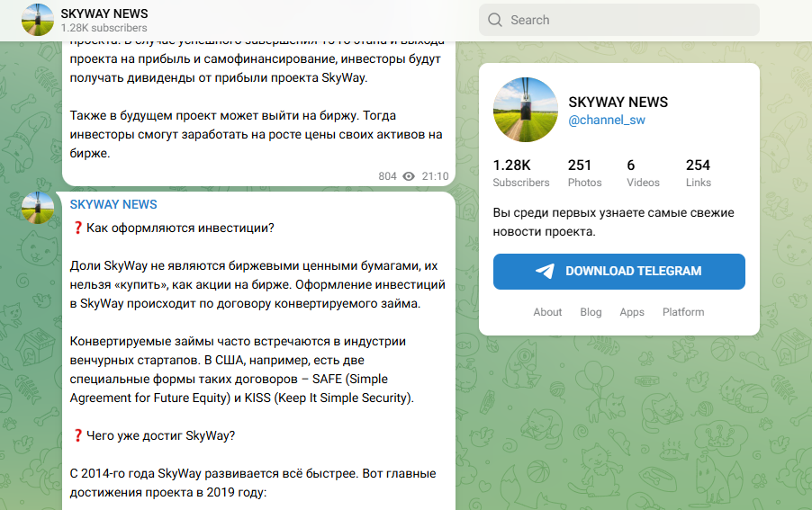Click the views eye icon next to 804
The height and width of the screenshot is (510, 812).
coord(409,176)
